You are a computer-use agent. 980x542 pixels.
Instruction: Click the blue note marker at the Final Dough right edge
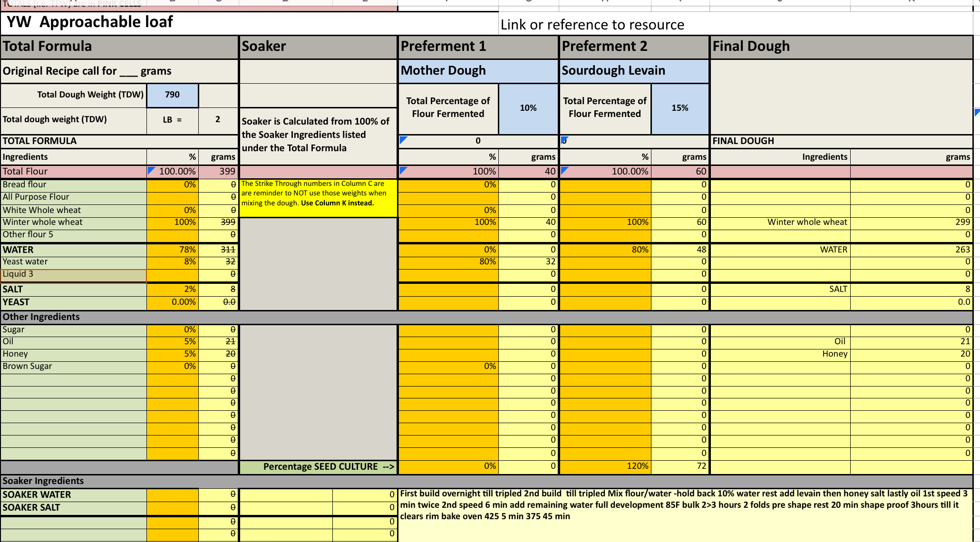[x=977, y=113]
